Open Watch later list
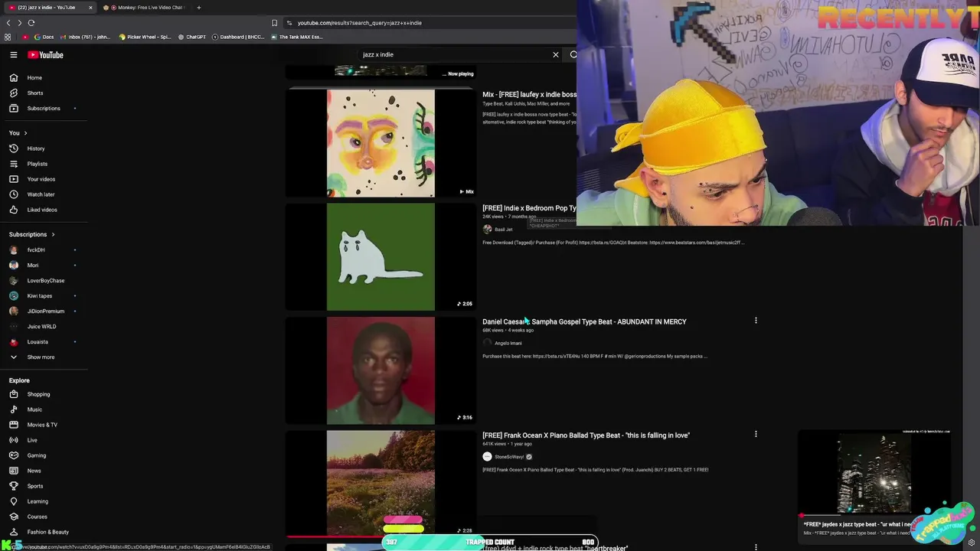The height and width of the screenshot is (551, 980). 41,194
